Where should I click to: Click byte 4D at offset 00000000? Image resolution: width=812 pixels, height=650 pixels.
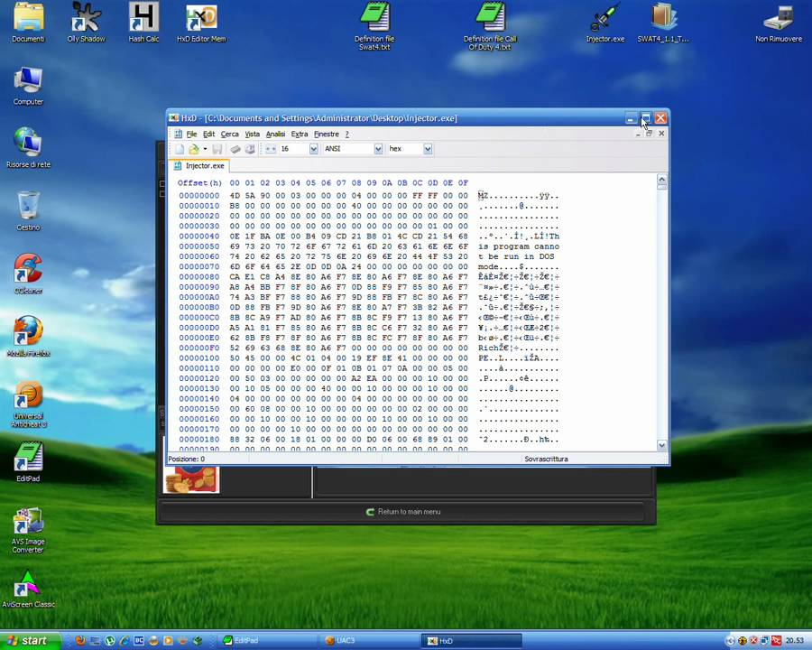click(x=235, y=196)
